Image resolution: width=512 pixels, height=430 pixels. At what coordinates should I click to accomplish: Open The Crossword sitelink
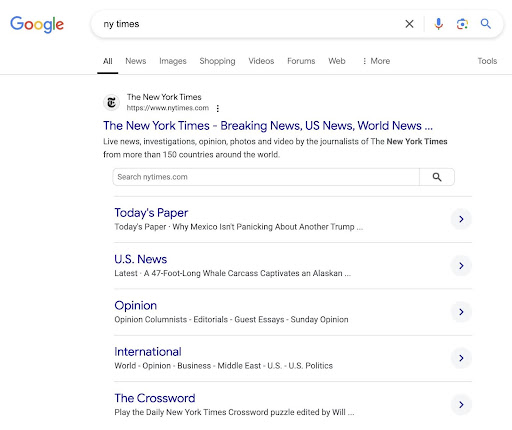pos(155,398)
